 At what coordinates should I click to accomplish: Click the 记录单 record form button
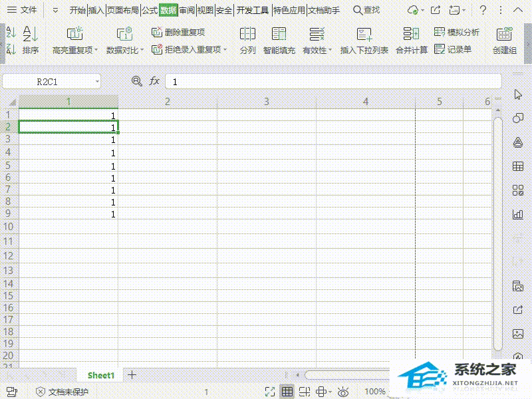click(453, 49)
